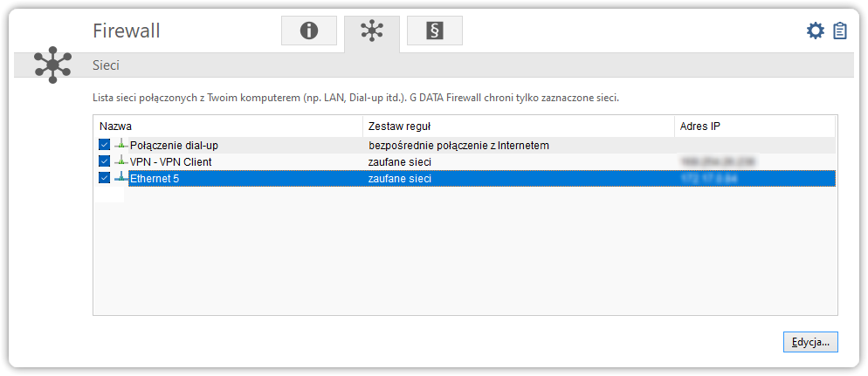
Task: Click the Ethernet 5 network icon
Action: point(121,178)
